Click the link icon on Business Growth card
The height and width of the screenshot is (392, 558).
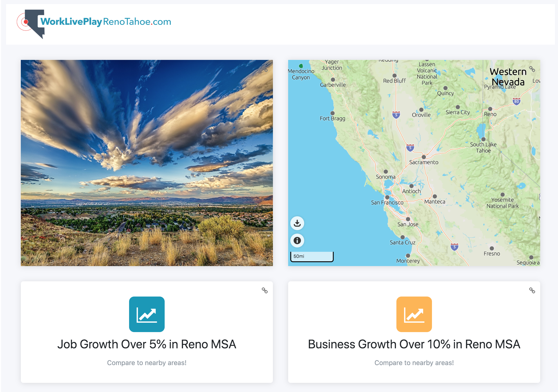[x=532, y=290]
